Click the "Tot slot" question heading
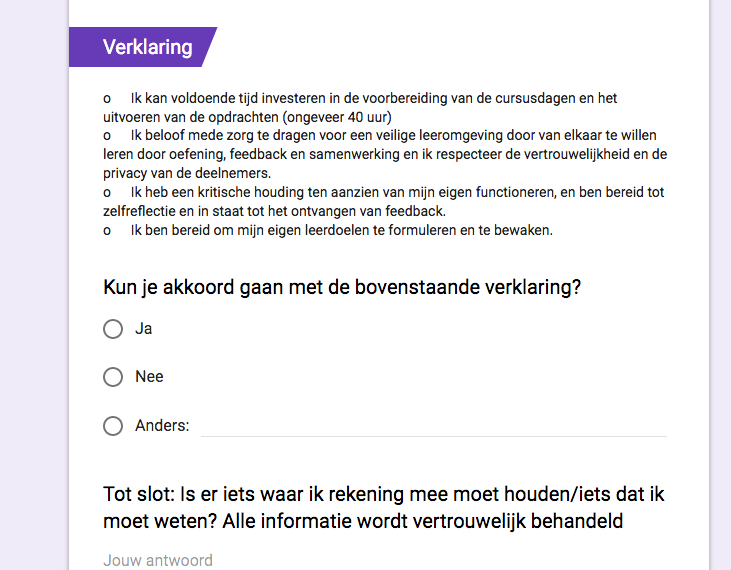Image resolution: width=731 pixels, height=570 pixels. (x=384, y=508)
